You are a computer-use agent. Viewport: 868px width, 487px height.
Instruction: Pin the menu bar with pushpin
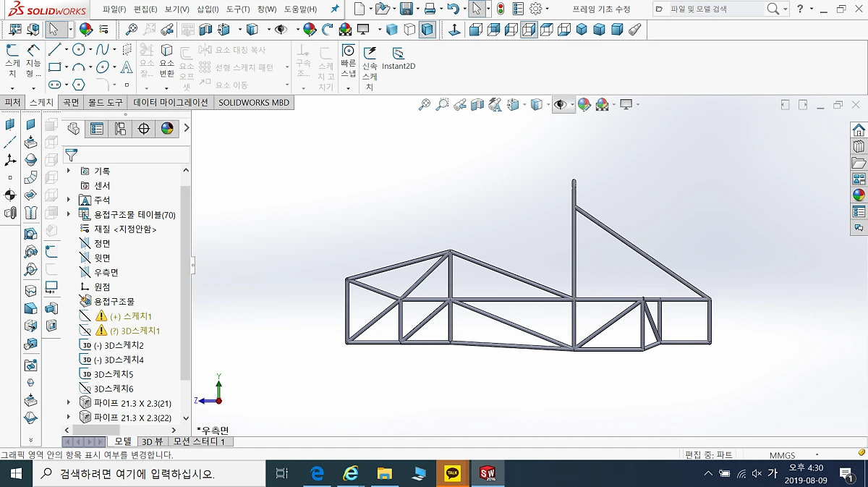coord(334,9)
